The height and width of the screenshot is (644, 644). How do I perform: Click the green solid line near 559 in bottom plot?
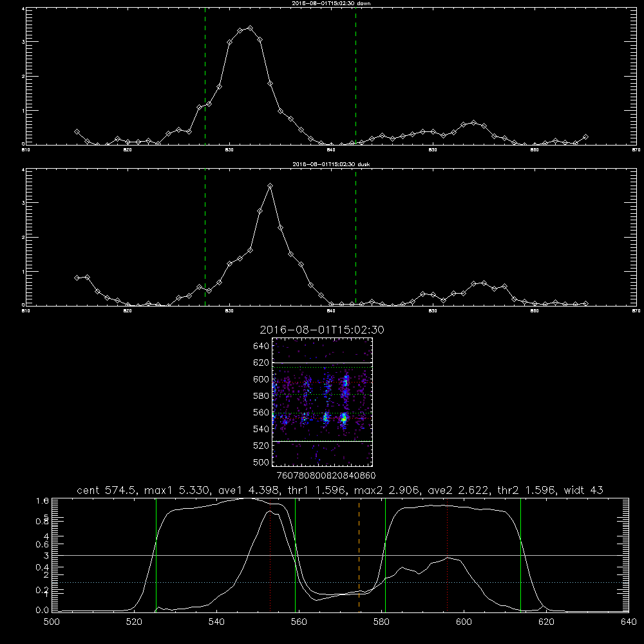coord(296,554)
